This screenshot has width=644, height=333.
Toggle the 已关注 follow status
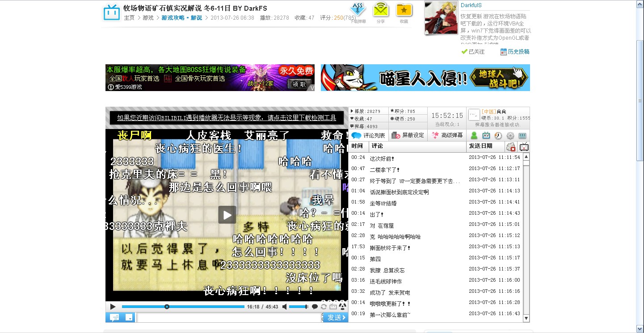pyautogui.click(x=473, y=52)
